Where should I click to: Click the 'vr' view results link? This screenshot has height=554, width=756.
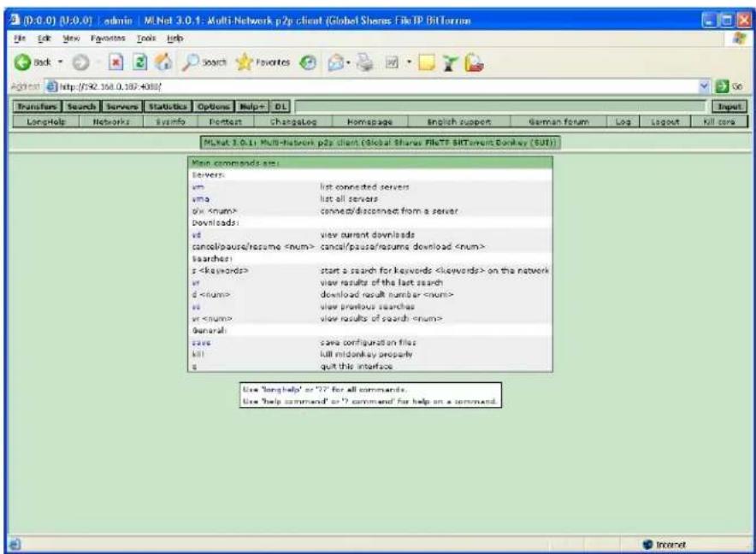click(x=196, y=282)
